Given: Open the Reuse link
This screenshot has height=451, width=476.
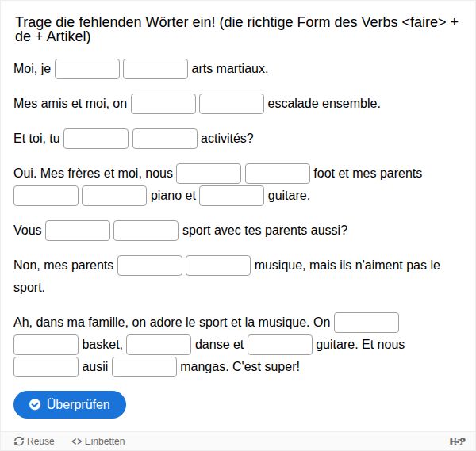Looking at the screenshot, I should [35, 441].
